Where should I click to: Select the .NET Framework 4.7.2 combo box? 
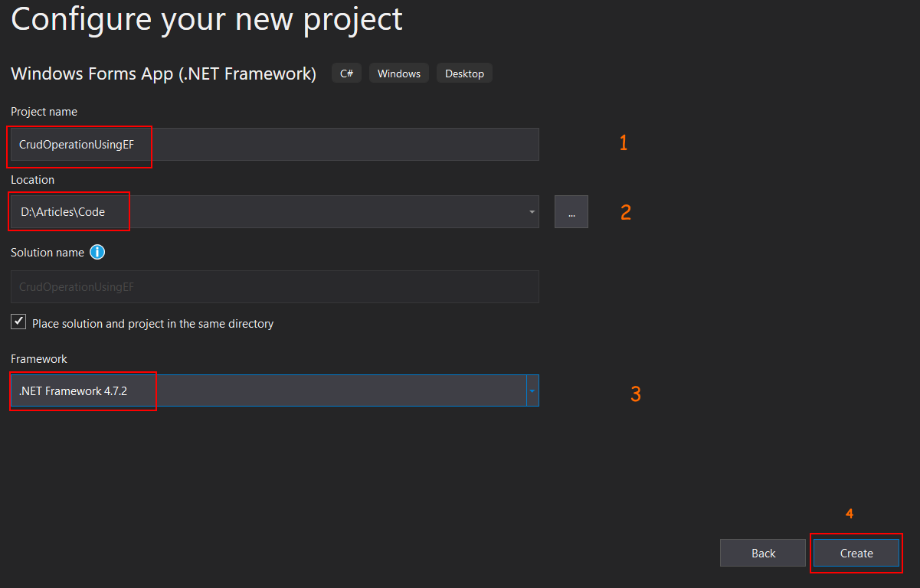coord(268,391)
